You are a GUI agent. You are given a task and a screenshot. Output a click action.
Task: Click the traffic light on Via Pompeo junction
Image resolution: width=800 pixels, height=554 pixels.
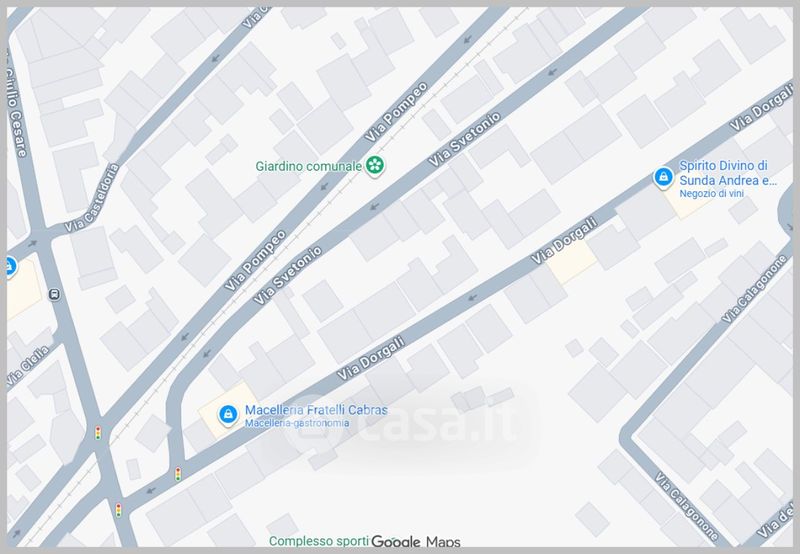tap(98, 433)
